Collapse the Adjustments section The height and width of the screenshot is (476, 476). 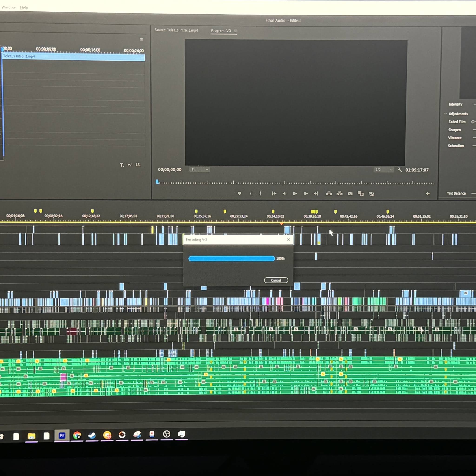[x=446, y=114]
